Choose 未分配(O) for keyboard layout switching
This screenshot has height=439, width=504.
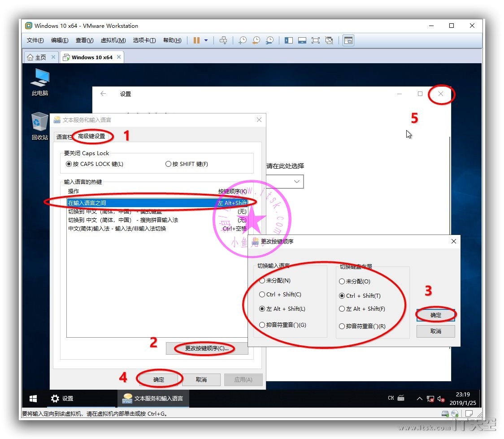355,282
